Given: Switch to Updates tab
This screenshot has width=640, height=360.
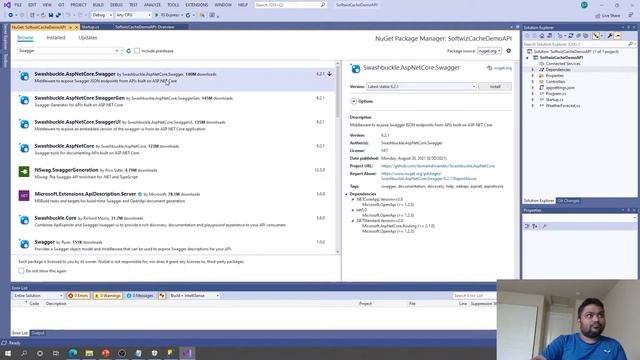Looking at the screenshot, I should click(x=88, y=38).
